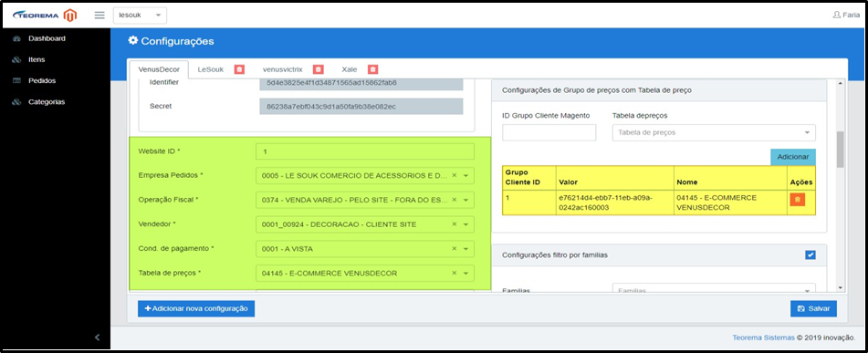Click the Itens sidebar icon

coord(16,60)
